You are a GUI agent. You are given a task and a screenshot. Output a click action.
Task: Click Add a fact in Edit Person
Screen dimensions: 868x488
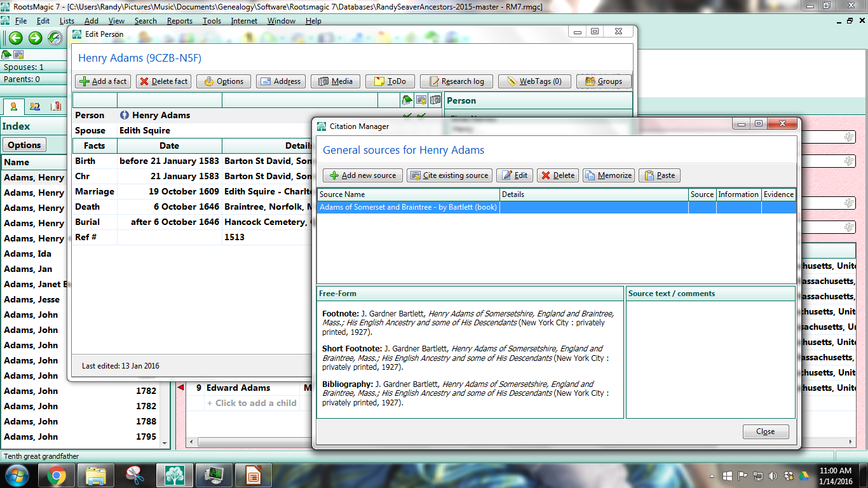(x=103, y=81)
